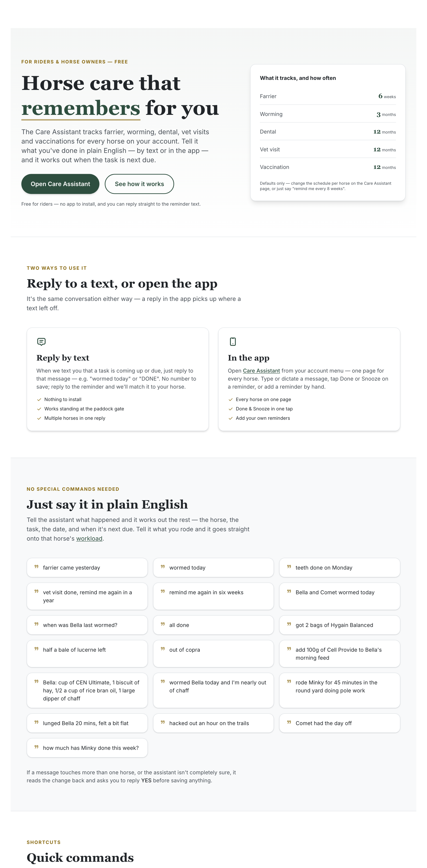The width and height of the screenshot is (427, 868).
Task: Click the Open Care Assistant button
Action: (x=60, y=184)
